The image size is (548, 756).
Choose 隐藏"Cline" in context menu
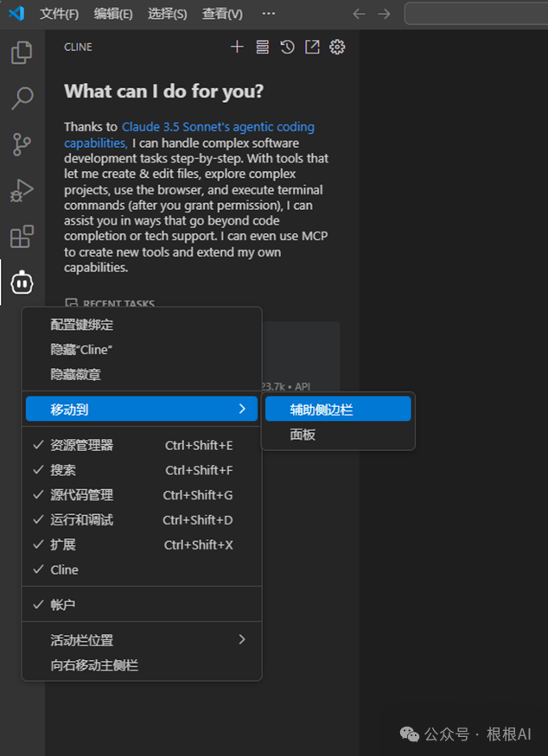point(142,350)
